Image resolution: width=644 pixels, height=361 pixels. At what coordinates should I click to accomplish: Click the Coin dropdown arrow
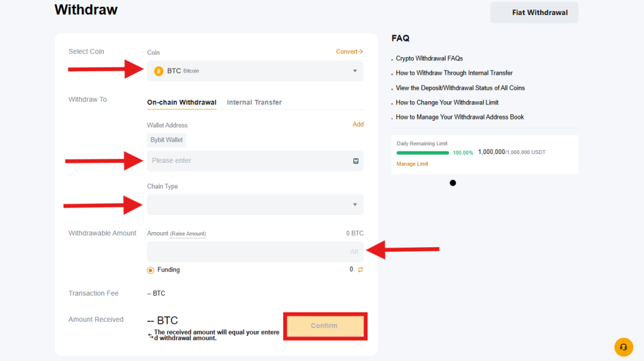[355, 71]
